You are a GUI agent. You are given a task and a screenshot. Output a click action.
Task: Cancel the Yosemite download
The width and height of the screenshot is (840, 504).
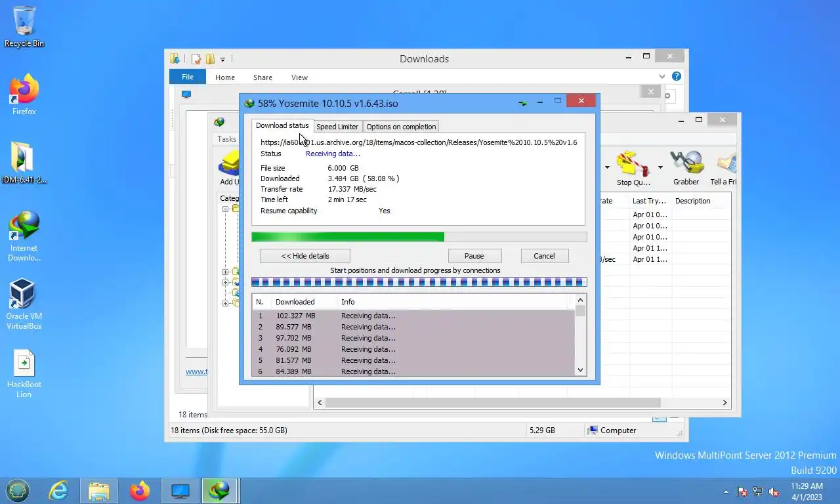click(544, 256)
